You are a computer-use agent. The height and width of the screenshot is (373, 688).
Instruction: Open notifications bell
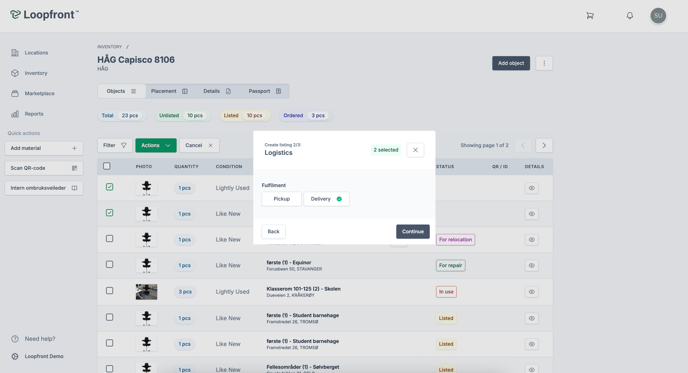pos(630,16)
